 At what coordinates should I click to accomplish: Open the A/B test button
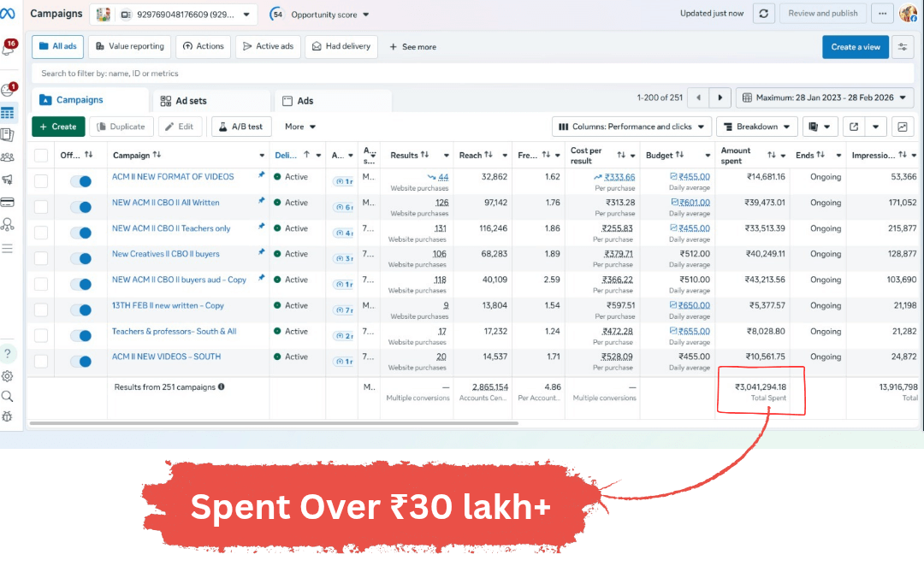coord(241,127)
